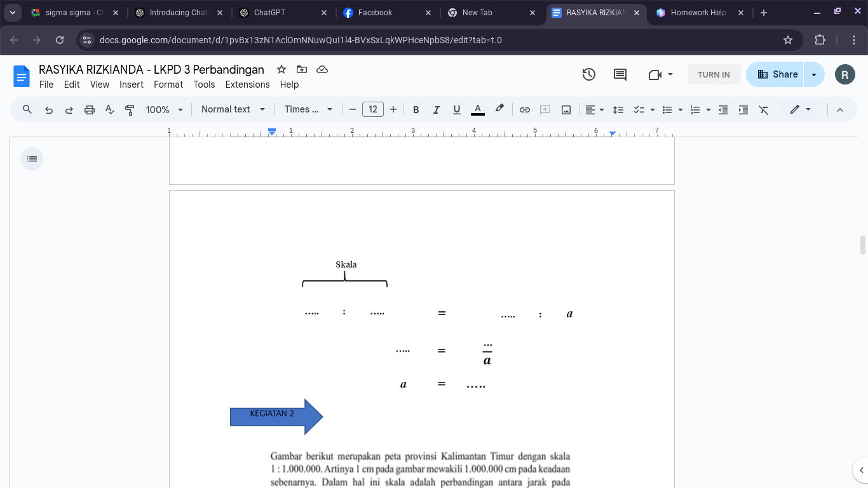Screen dimensions: 868x488
Task: Show the document outline
Action: click(x=32, y=159)
